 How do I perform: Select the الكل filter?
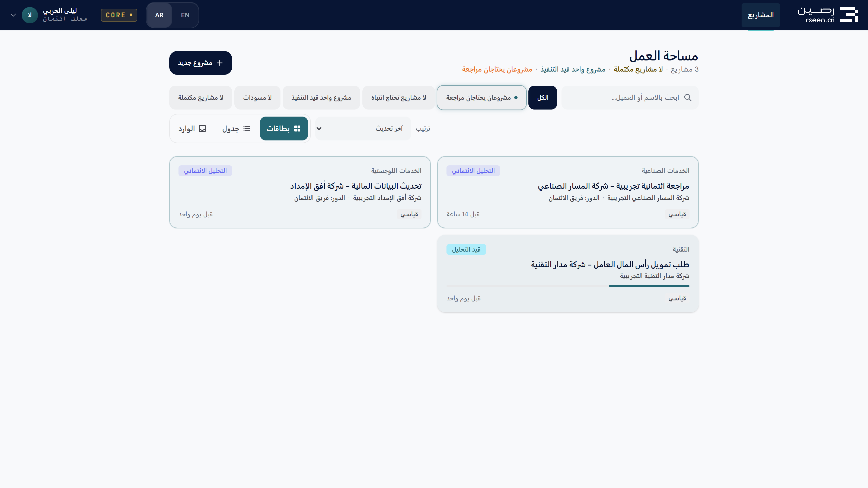pyautogui.click(x=542, y=98)
